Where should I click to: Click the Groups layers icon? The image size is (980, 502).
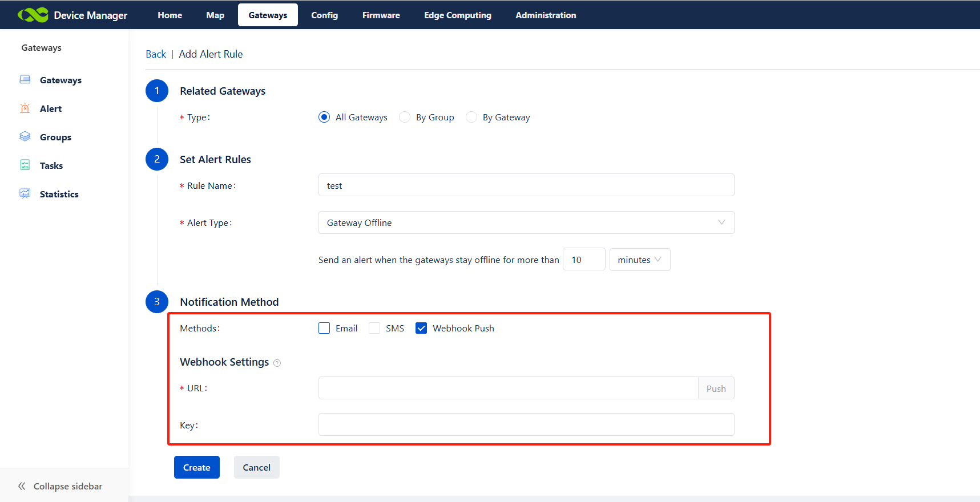pos(25,137)
